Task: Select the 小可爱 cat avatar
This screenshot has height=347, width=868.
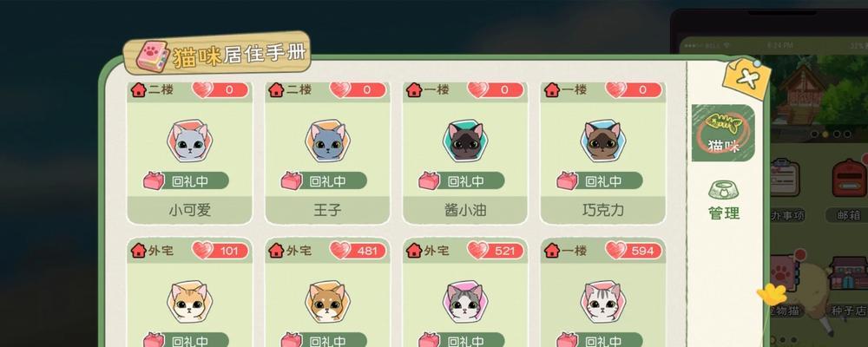Action: tap(190, 141)
